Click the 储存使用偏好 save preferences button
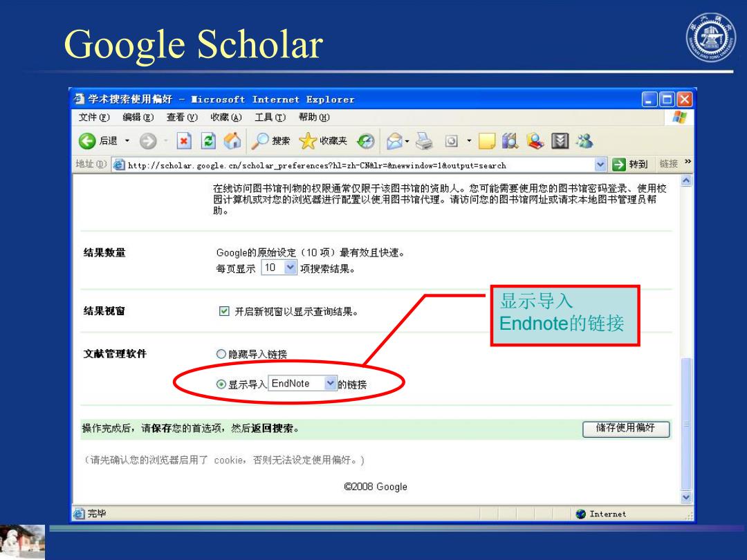Viewport: 747px width, 560px height. 626,429
